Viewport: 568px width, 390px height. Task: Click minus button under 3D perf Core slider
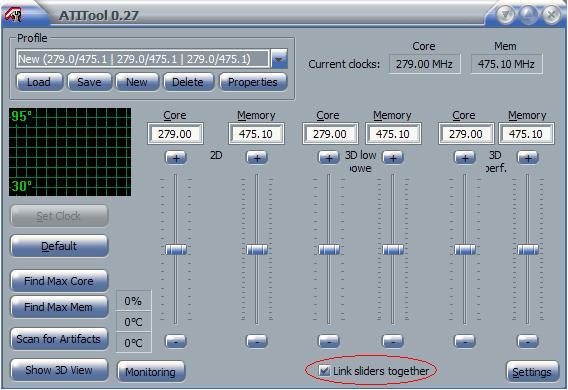click(465, 341)
